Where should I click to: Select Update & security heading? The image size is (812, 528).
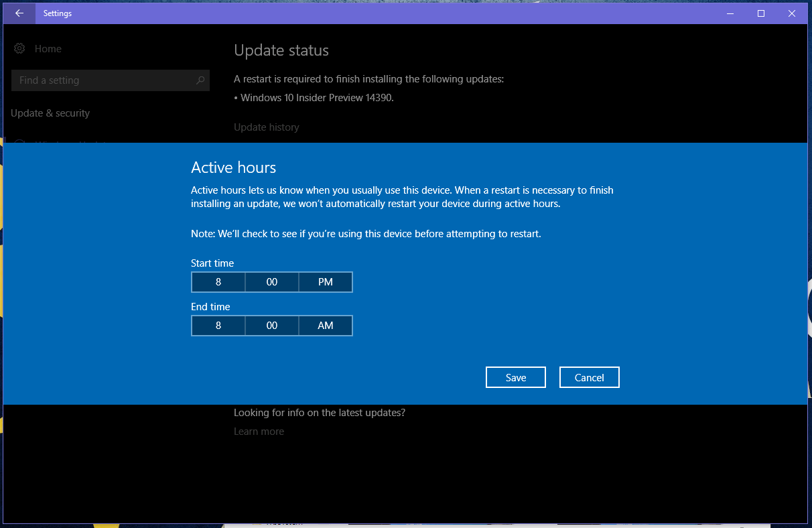[50, 113]
